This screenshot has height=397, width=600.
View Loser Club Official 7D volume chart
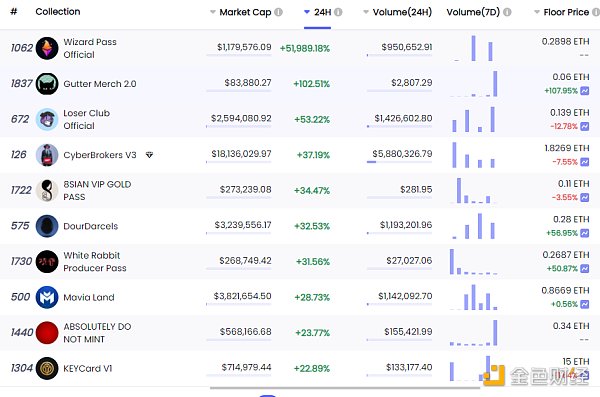pos(474,119)
